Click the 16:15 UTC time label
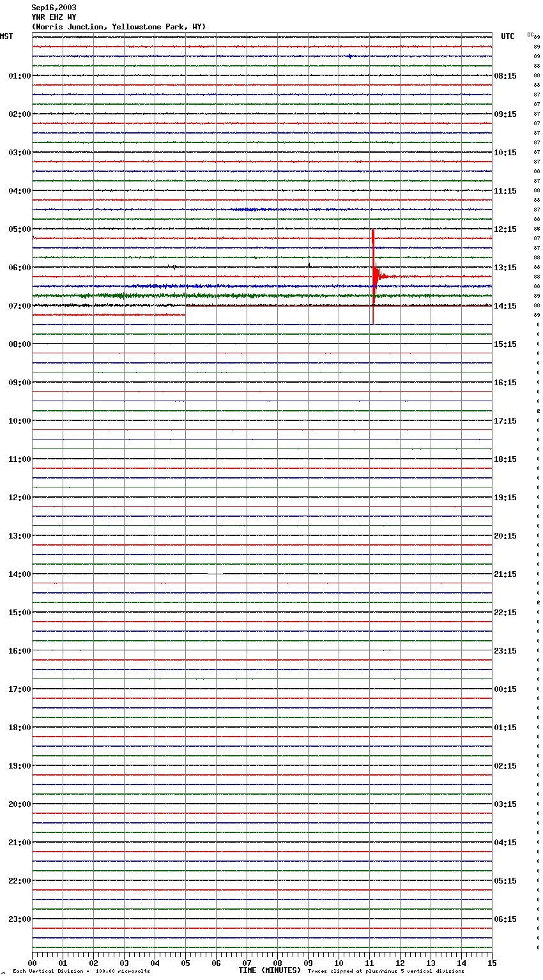The image size is (543, 980). [505, 383]
